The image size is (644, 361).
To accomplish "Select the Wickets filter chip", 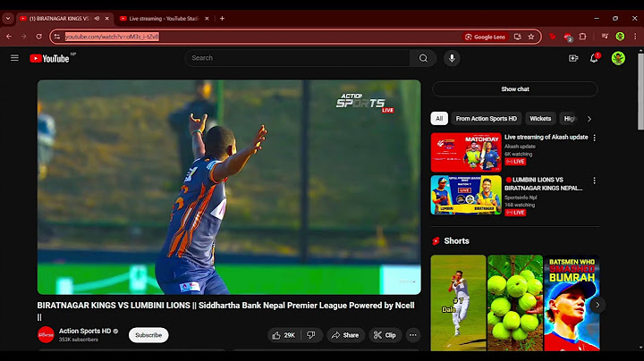I will 540,119.
